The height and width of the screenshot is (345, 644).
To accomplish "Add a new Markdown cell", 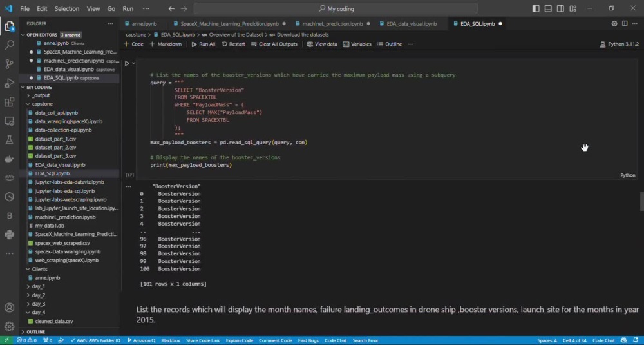I will [166, 44].
